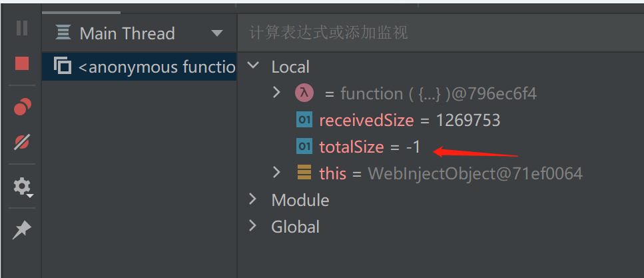The height and width of the screenshot is (278, 644).
Task: Expand the this WebInjectObject node
Action: pos(277,173)
